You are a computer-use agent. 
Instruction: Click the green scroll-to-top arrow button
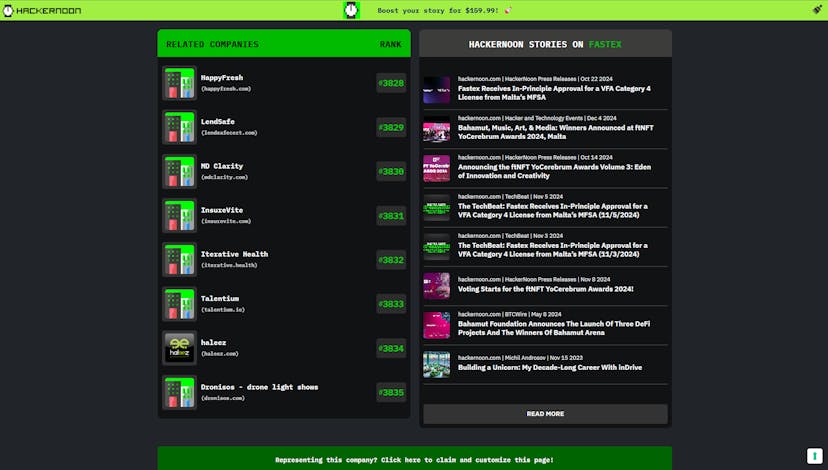click(815, 455)
